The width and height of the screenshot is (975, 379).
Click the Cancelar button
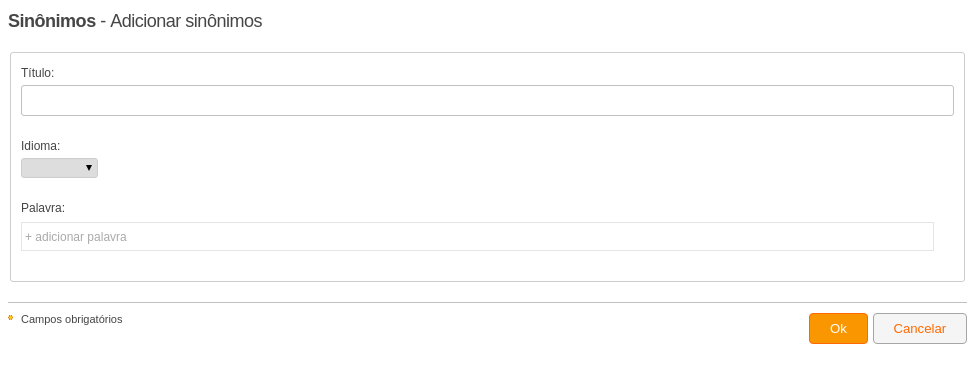pos(920,329)
